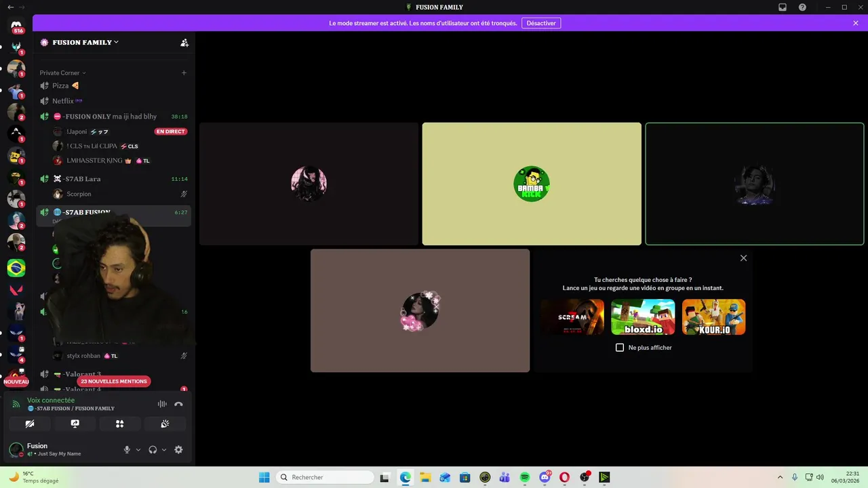The width and height of the screenshot is (868, 488).
Task: Open OBS Studio from taskbar
Action: (x=585, y=477)
